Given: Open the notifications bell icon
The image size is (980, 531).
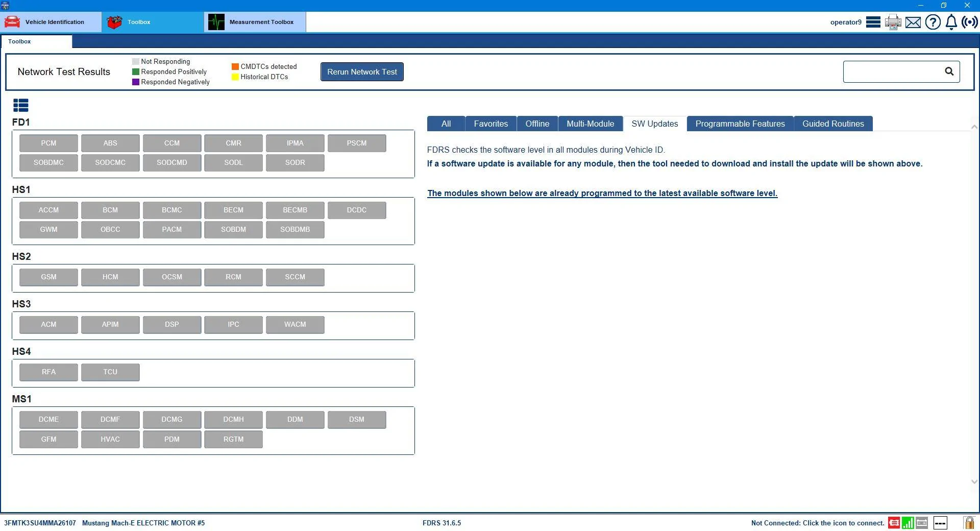Looking at the screenshot, I should coord(951,22).
